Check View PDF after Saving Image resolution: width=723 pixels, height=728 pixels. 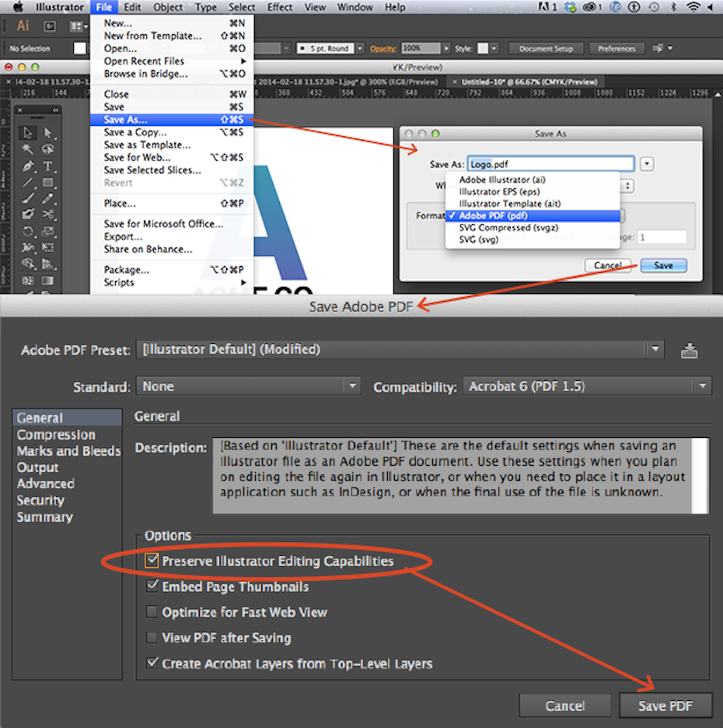pos(152,638)
